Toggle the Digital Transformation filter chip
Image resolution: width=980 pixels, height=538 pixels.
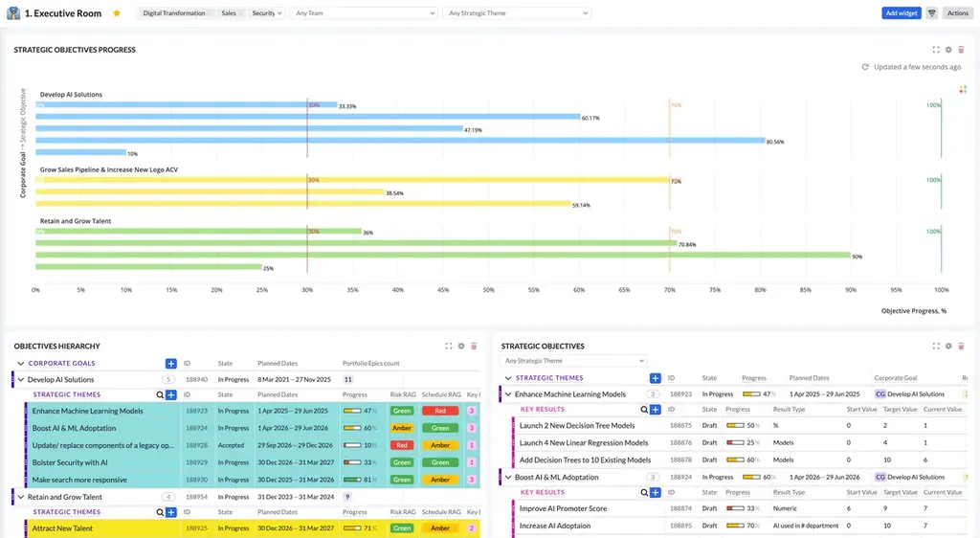(x=174, y=13)
